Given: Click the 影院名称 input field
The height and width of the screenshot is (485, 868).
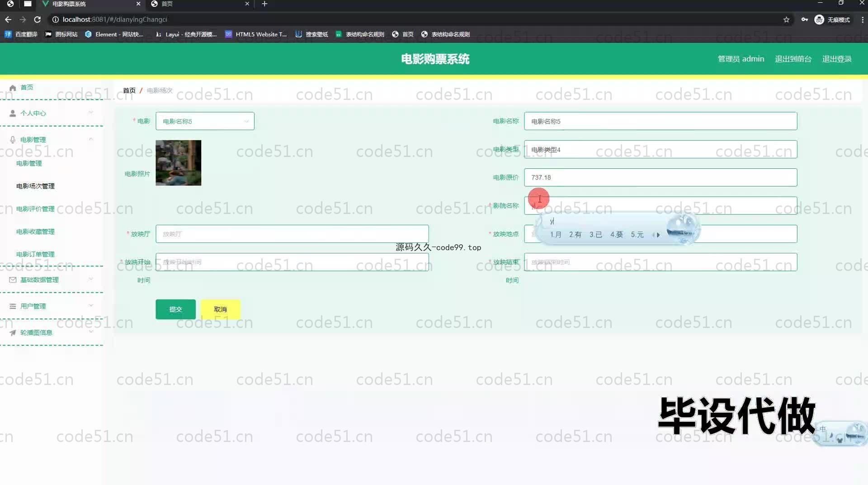Looking at the screenshot, I should [x=660, y=205].
